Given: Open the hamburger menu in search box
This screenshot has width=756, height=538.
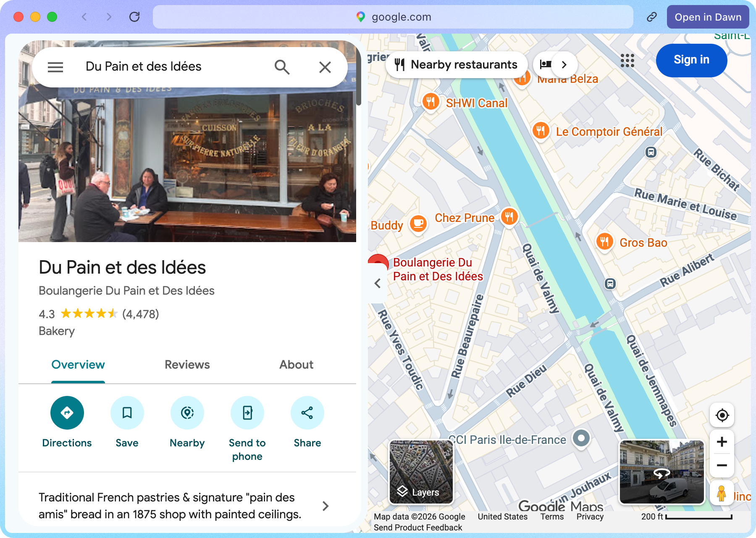Looking at the screenshot, I should tap(55, 67).
